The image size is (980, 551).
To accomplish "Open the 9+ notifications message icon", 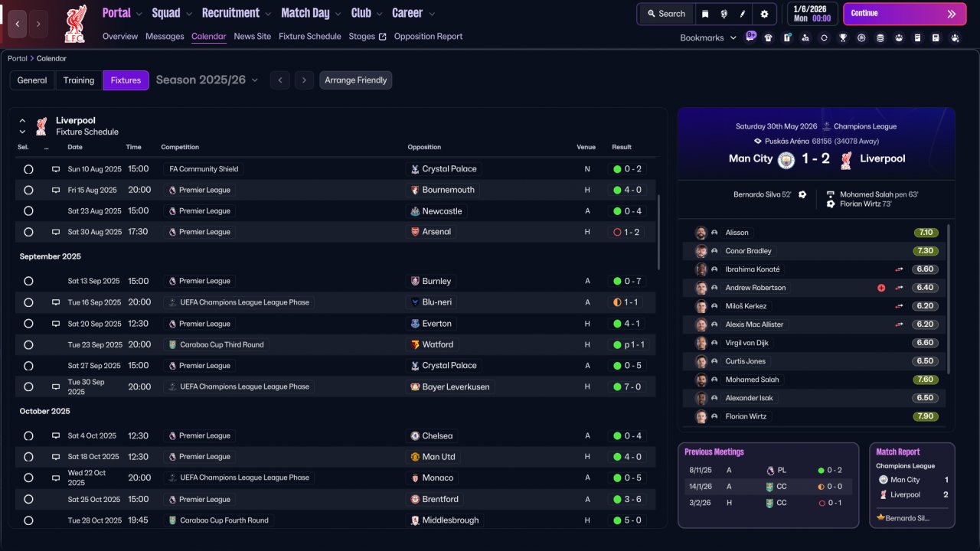I will click(x=750, y=36).
